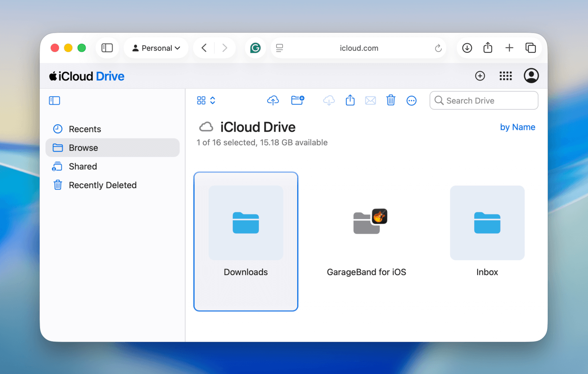Viewport: 588px width, 374px height.
Task: Change sort order via by Name
Action: 517,127
